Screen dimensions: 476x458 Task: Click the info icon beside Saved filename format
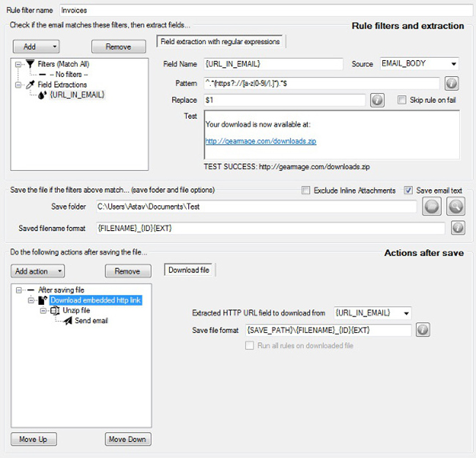point(459,229)
